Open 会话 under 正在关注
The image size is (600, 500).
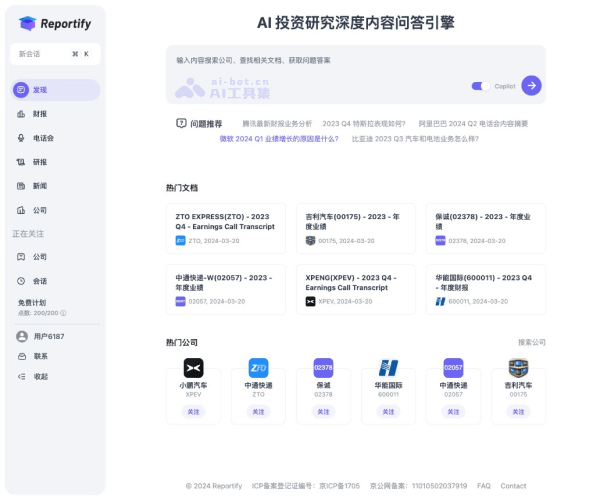pos(40,281)
